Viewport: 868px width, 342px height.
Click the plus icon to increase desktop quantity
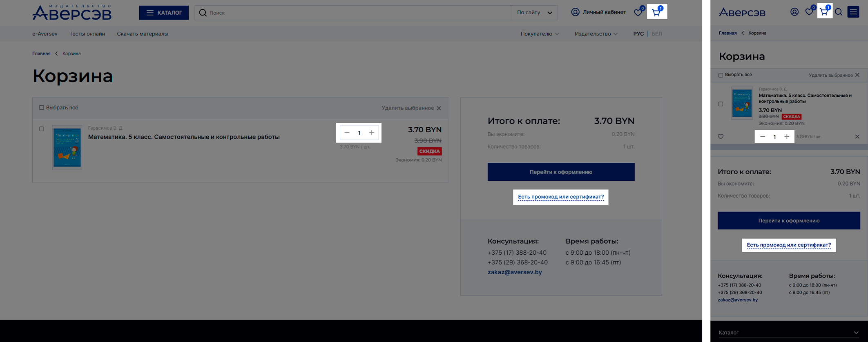(x=372, y=133)
